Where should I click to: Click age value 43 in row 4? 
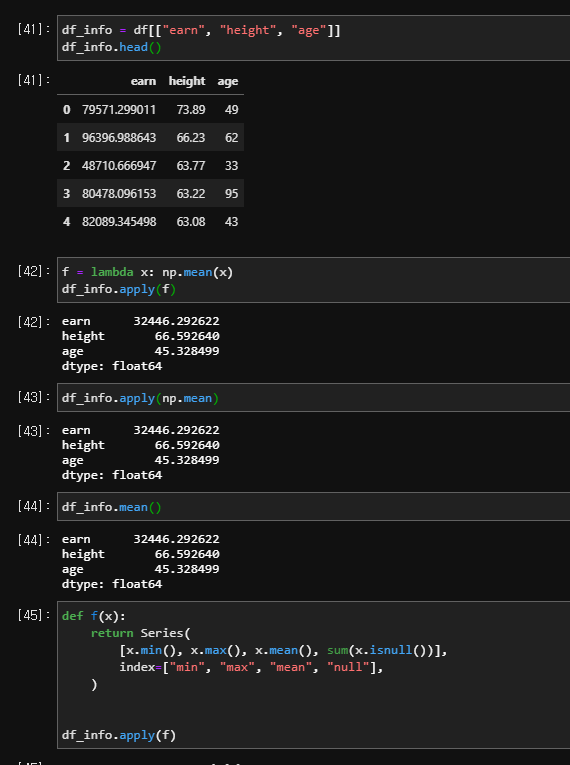pos(231,221)
